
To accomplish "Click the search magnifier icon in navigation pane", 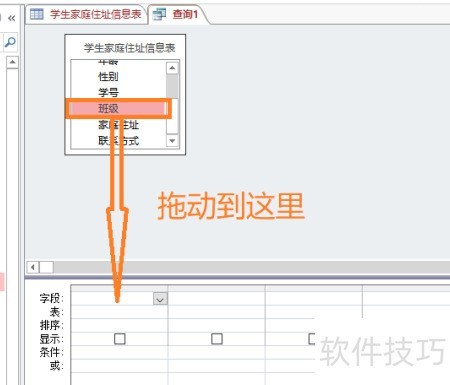I will tap(10, 42).
